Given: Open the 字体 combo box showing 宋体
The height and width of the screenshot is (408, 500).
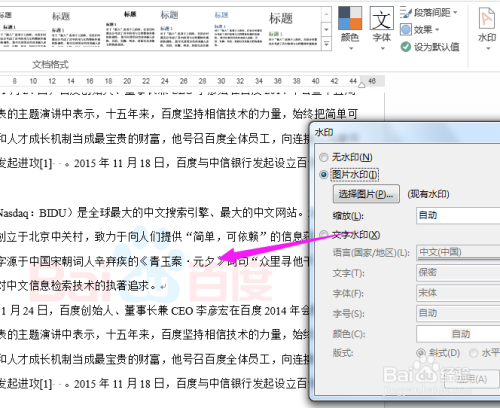Looking at the screenshot, I should (458, 293).
